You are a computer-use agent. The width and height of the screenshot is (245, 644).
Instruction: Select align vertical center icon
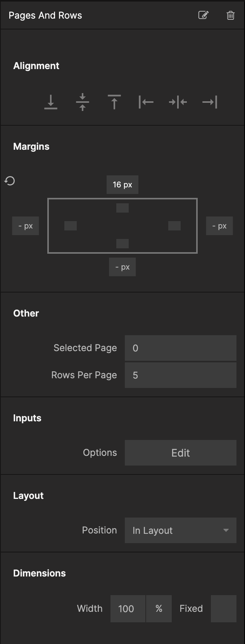[x=83, y=102]
